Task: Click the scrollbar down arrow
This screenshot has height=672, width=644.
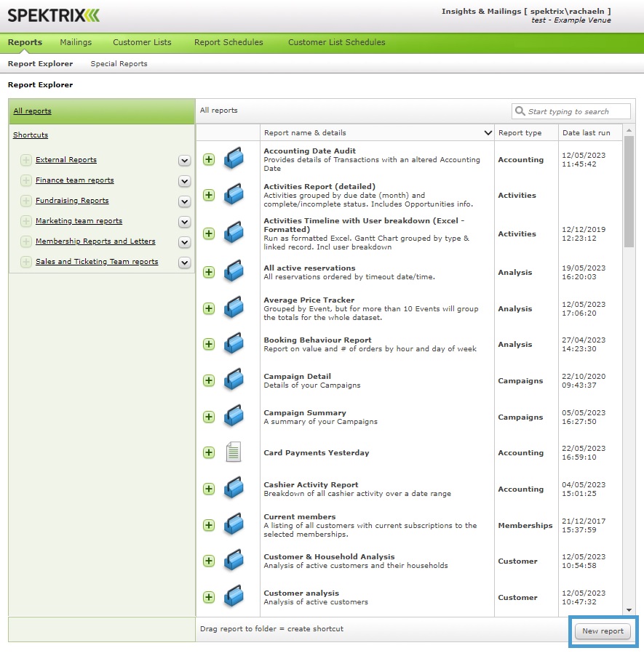Action: click(x=629, y=610)
